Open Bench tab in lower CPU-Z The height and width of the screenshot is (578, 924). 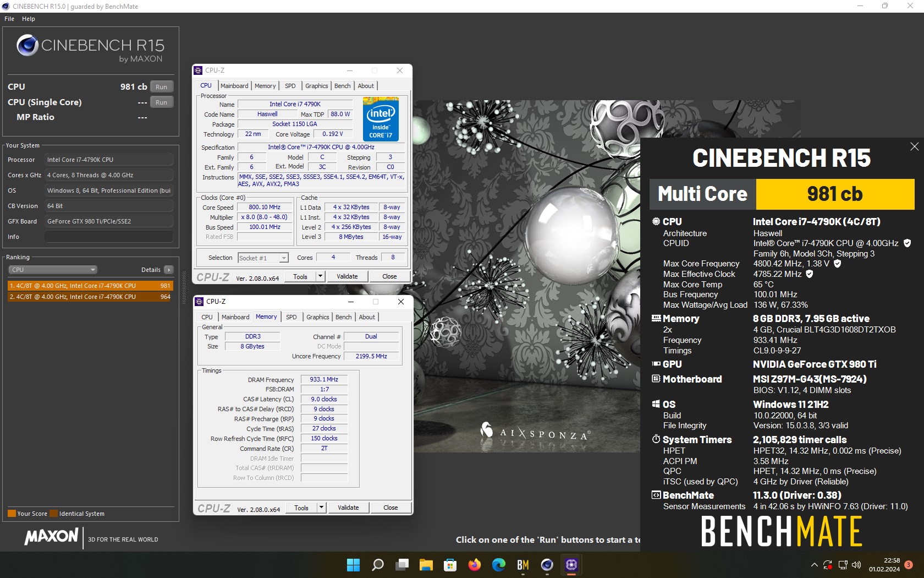(344, 317)
